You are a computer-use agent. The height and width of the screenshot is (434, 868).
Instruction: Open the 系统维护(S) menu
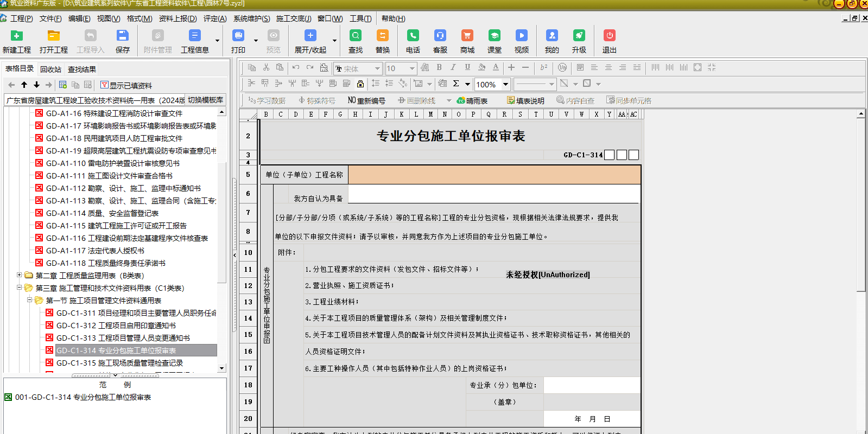point(251,18)
